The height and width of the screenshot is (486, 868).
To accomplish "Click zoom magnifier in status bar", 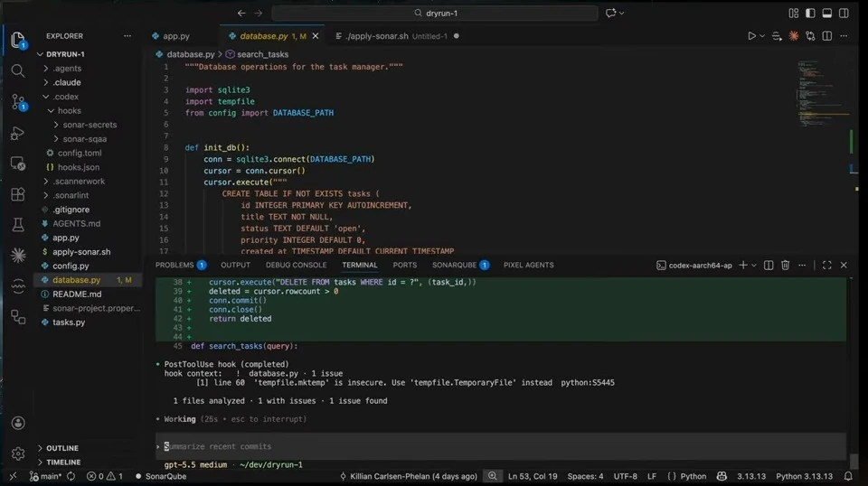I will point(492,476).
